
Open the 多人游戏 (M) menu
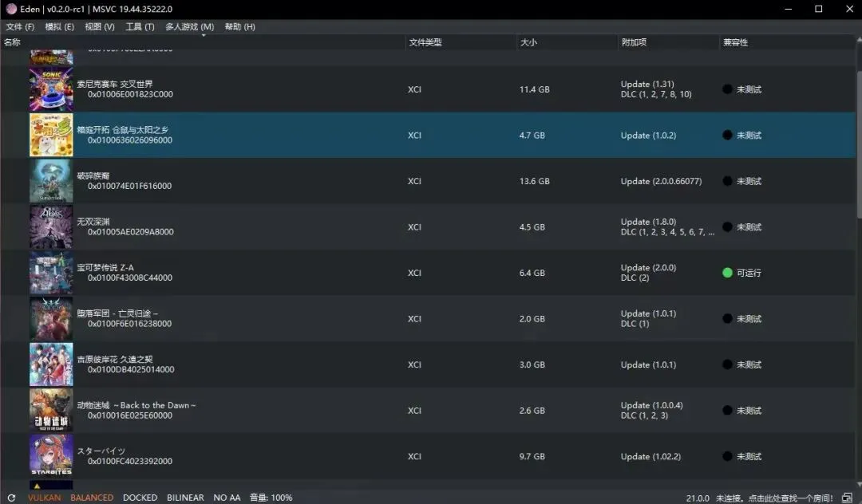coord(190,26)
